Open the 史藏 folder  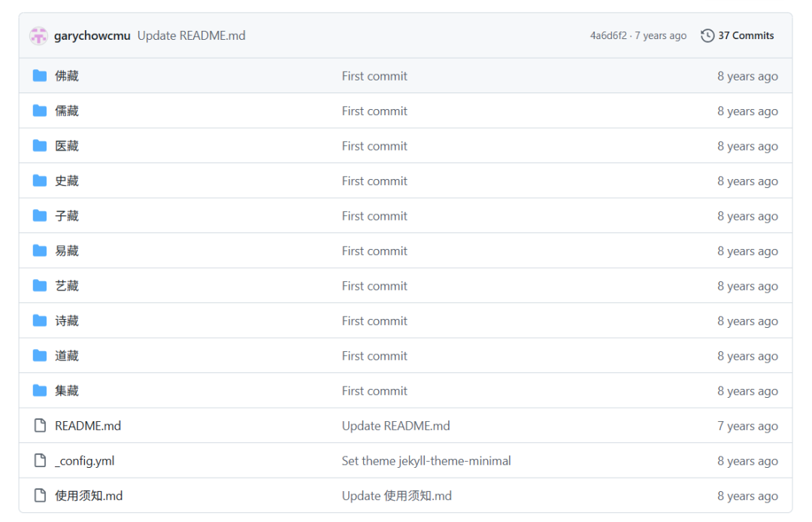point(67,181)
